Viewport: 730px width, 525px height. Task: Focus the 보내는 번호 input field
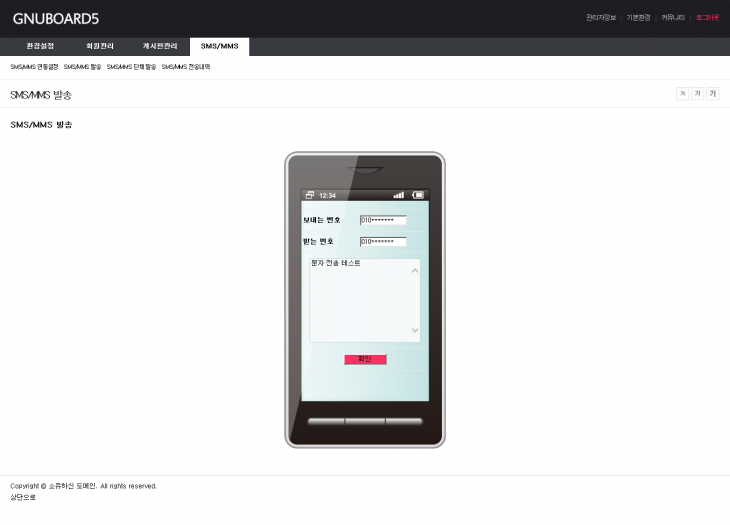pos(383,220)
